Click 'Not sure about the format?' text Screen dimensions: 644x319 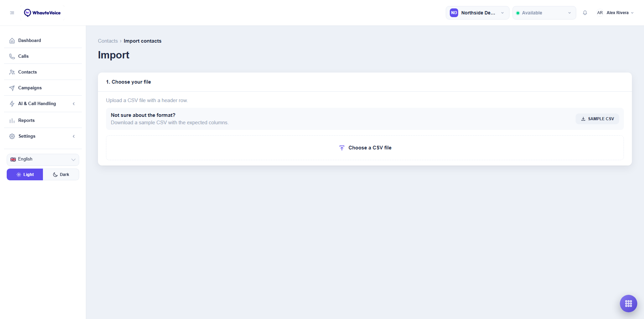[143, 115]
